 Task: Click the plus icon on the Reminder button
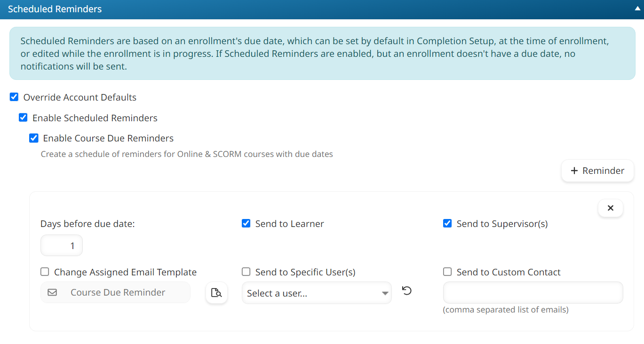(x=574, y=171)
